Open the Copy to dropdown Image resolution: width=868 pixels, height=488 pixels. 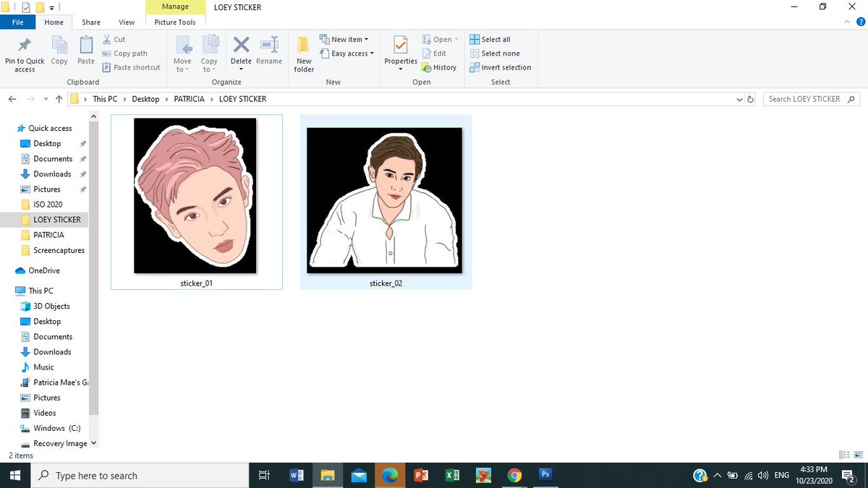[209, 54]
